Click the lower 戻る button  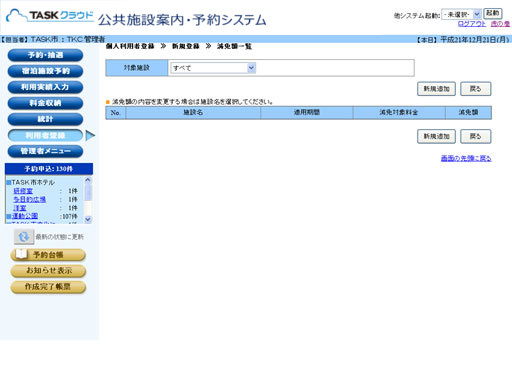476,136
